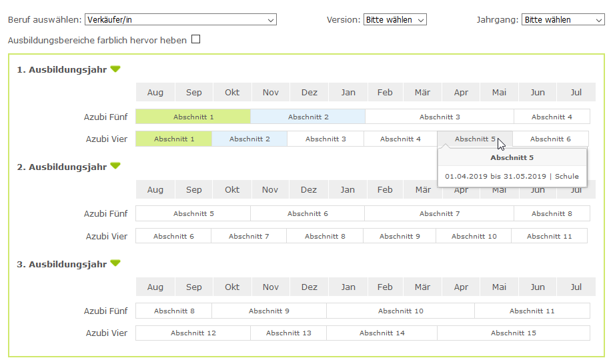Open the Beruf auswählen dropdown
This screenshot has width=613, height=364.
click(x=180, y=20)
